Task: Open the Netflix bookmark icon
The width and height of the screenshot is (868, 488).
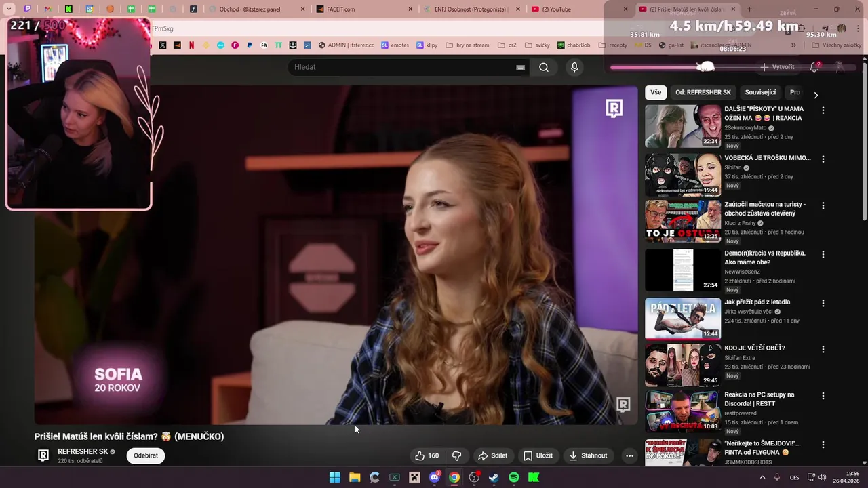Action: click(x=192, y=45)
